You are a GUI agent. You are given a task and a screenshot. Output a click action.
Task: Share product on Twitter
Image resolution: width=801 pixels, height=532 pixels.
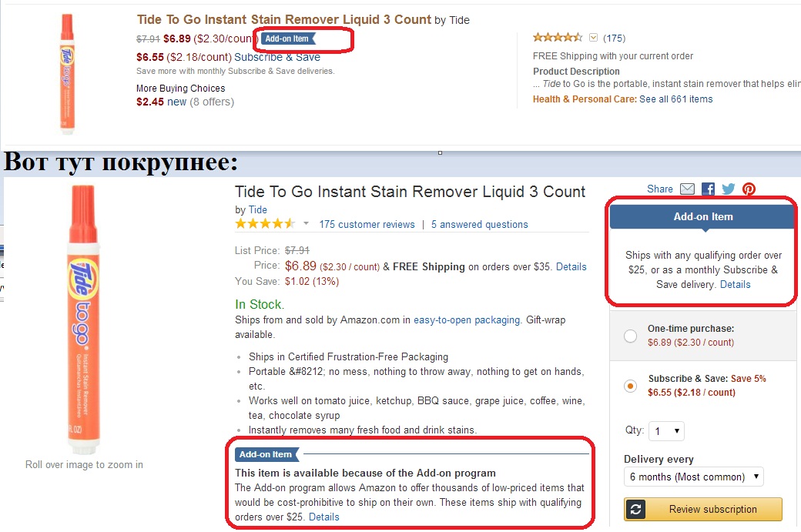[x=728, y=189]
